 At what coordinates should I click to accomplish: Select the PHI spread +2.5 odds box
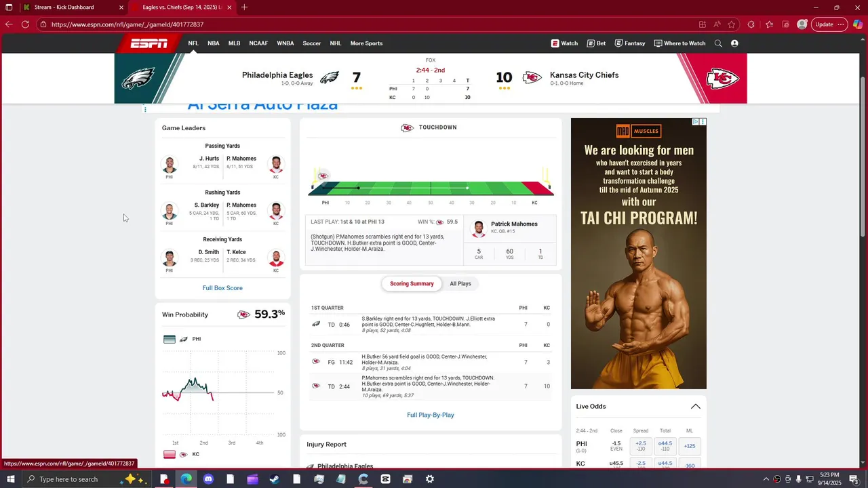click(641, 446)
